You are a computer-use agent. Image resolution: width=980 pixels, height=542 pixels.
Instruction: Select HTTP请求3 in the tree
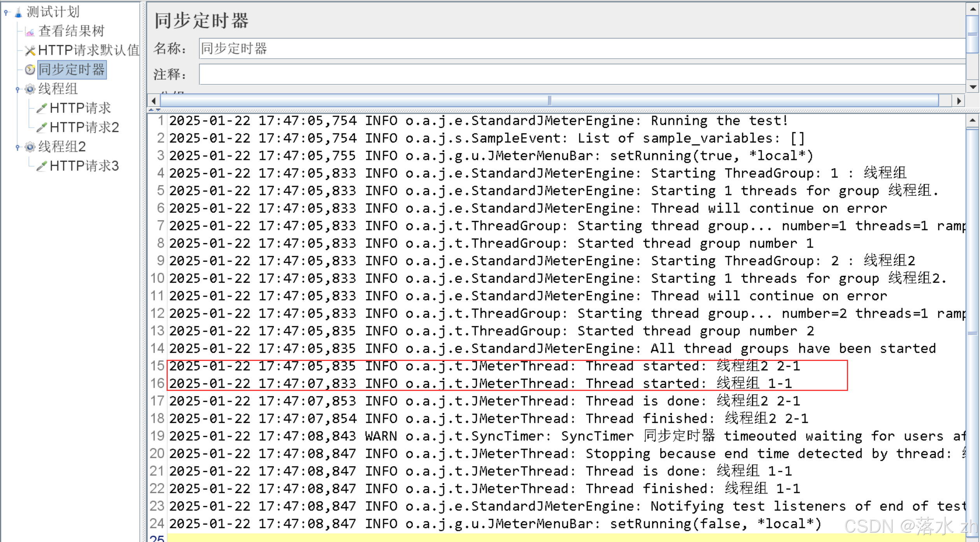point(84,166)
